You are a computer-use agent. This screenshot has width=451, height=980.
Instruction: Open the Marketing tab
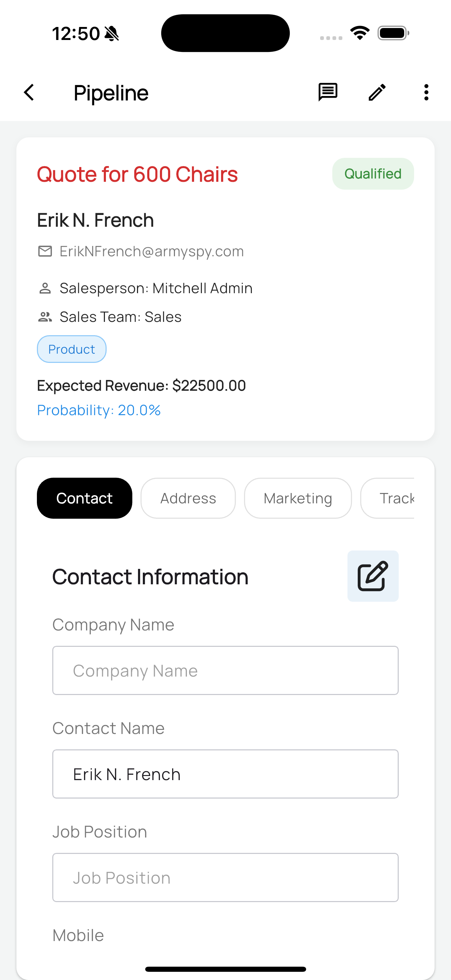click(298, 498)
